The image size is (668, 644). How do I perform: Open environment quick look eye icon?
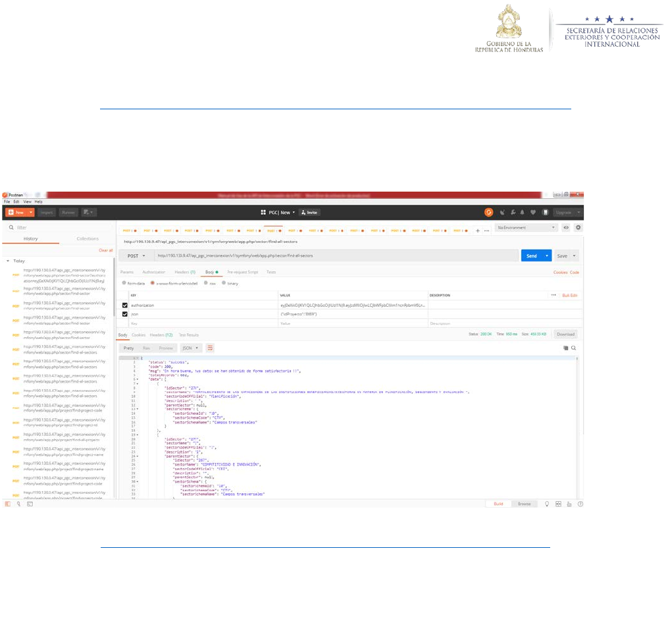click(566, 228)
